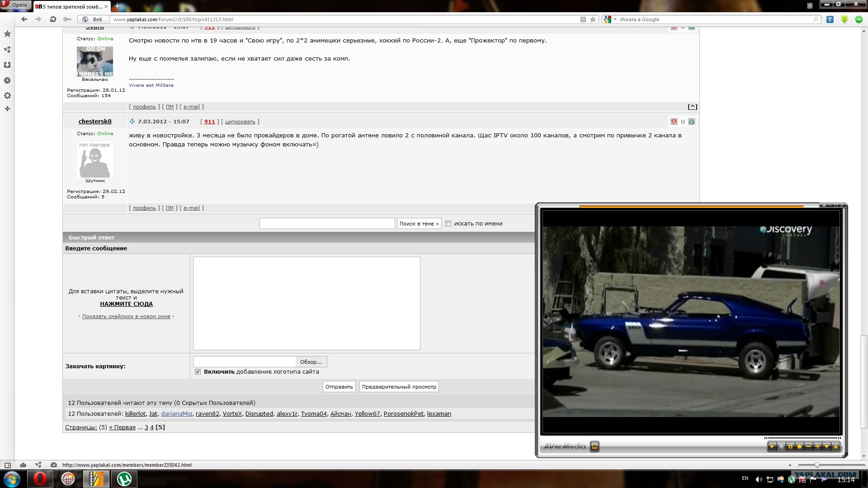Go back to the previous page
This screenshot has height=488, width=868.
(24, 19)
